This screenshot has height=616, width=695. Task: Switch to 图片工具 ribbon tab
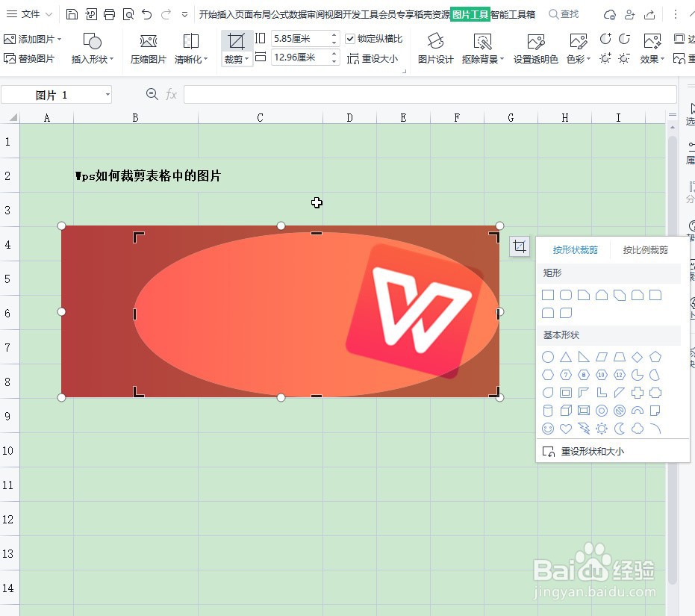coord(470,14)
